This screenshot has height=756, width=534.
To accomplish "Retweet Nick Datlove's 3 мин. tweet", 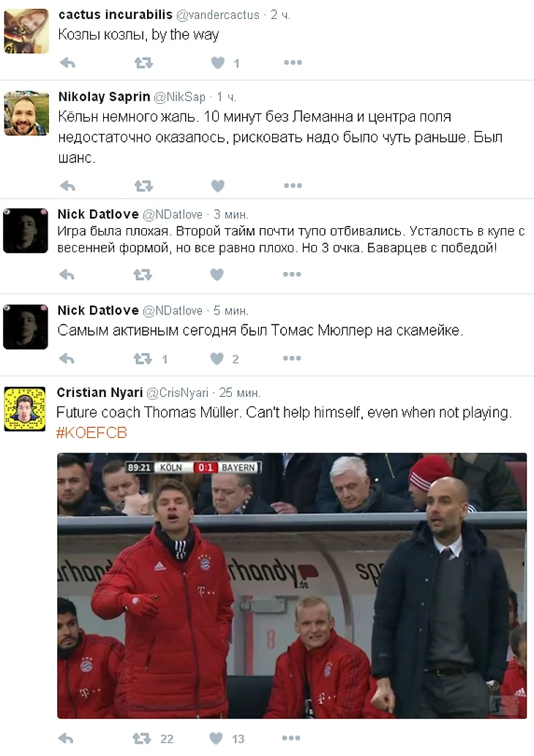I will pyautogui.click(x=143, y=274).
